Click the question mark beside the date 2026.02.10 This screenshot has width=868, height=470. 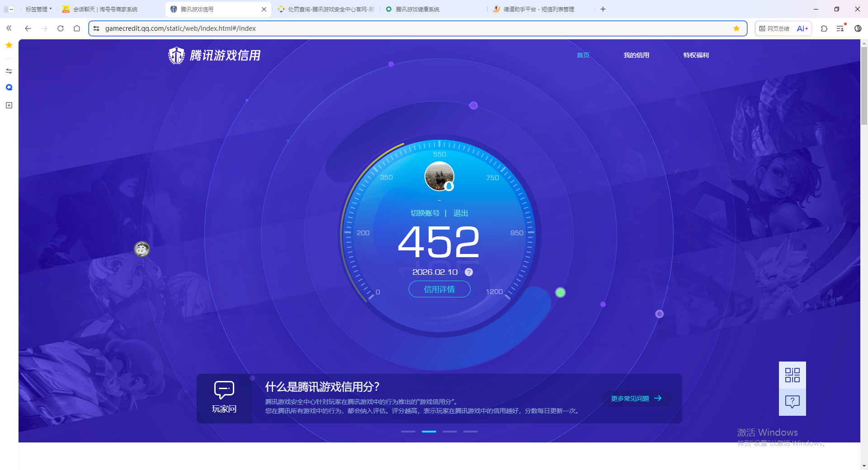click(x=468, y=272)
